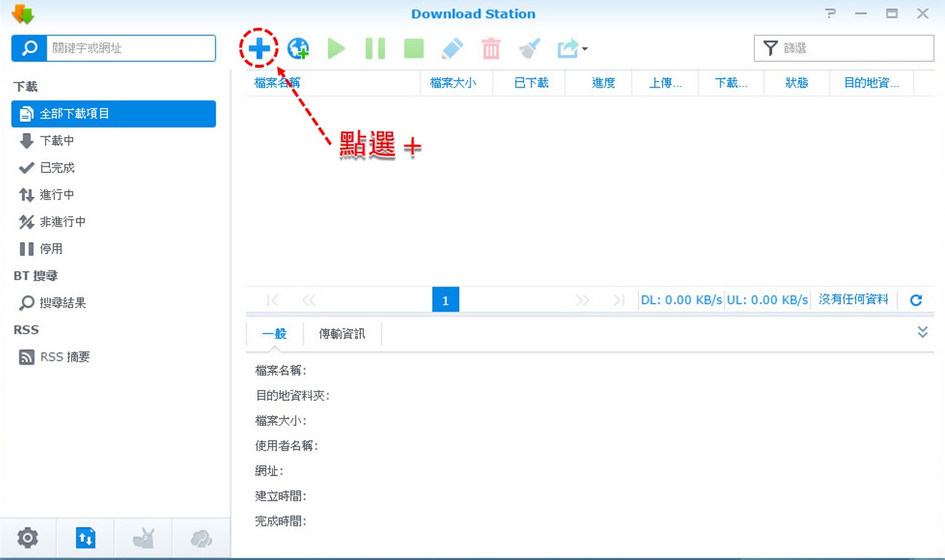945x560 pixels.
Task: Clear completed tasks with broom icon
Action: click(x=530, y=49)
